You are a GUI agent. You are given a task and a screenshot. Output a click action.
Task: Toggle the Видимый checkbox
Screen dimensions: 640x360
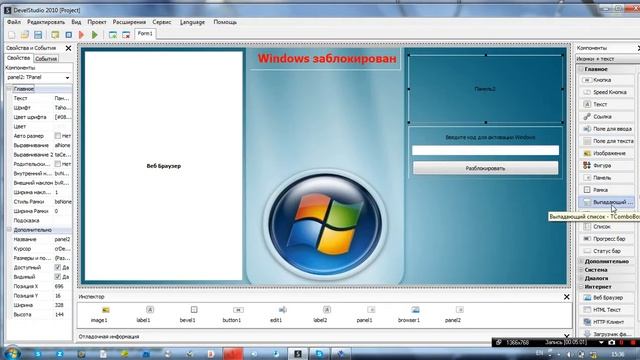(x=58, y=277)
